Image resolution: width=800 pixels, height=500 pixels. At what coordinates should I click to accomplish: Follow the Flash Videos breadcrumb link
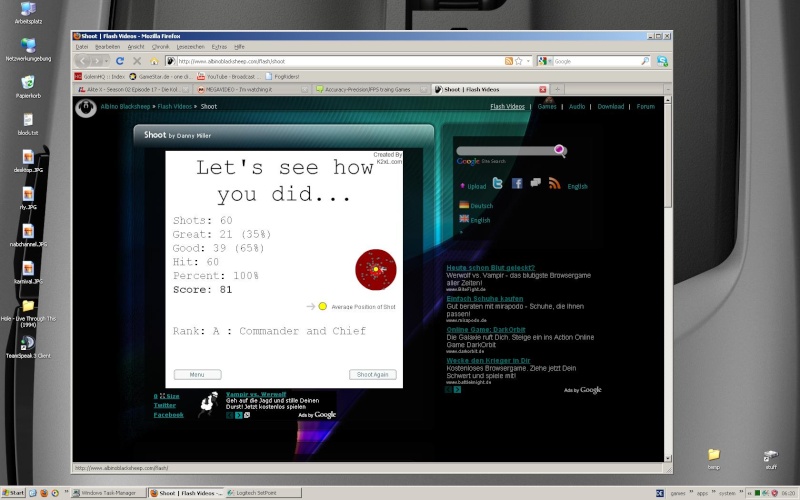[x=174, y=107]
